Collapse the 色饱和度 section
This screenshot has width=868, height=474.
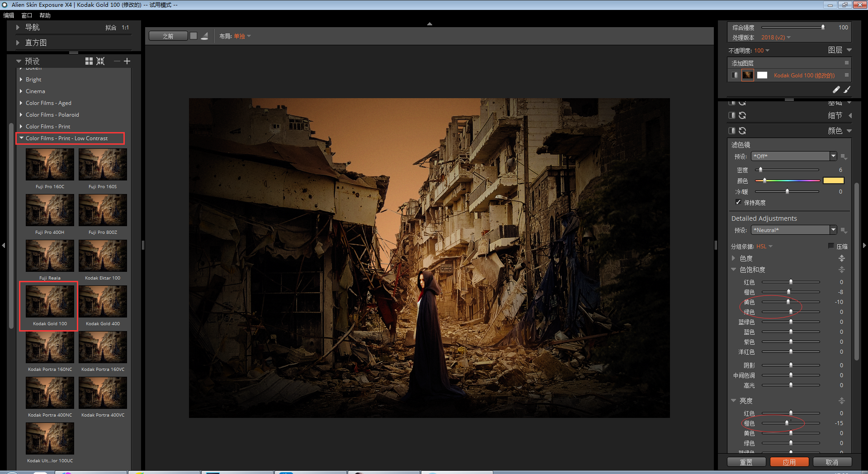tap(734, 270)
